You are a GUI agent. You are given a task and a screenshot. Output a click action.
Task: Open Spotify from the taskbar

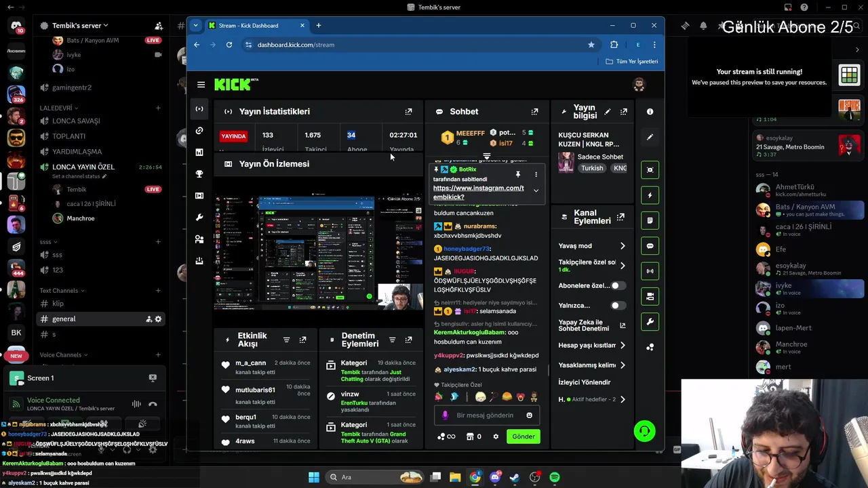pyautogui.click(x=555, y=477)
